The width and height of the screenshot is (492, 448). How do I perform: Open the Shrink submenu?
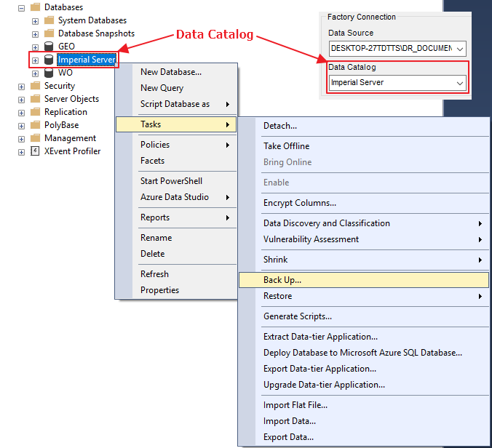point(364,260)
